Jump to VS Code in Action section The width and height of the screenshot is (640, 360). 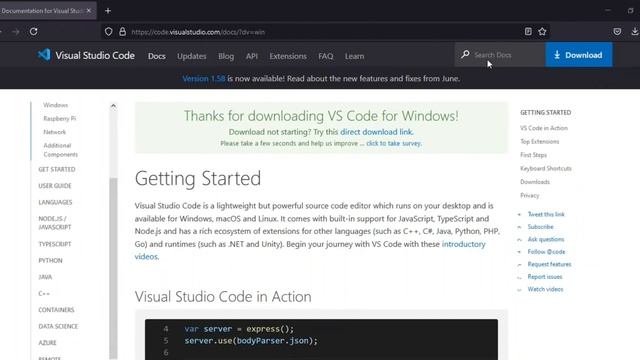pos(544,128)
